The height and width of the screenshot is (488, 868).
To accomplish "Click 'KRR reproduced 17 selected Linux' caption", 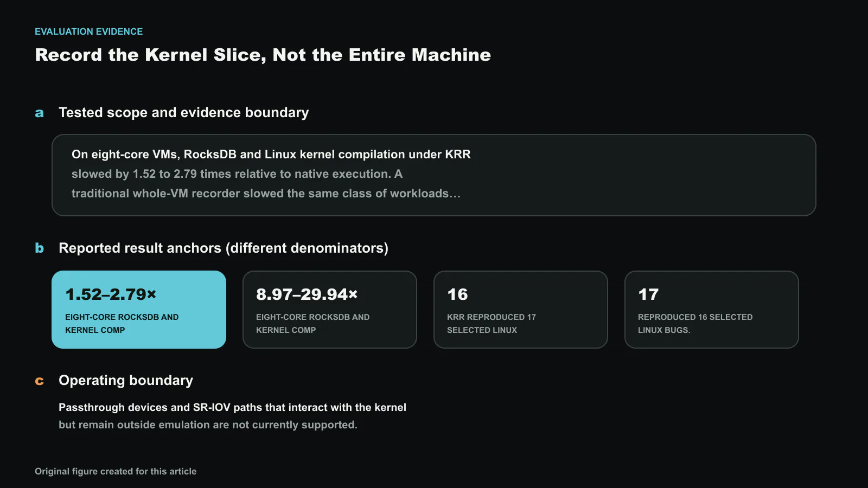I will 492,324.
